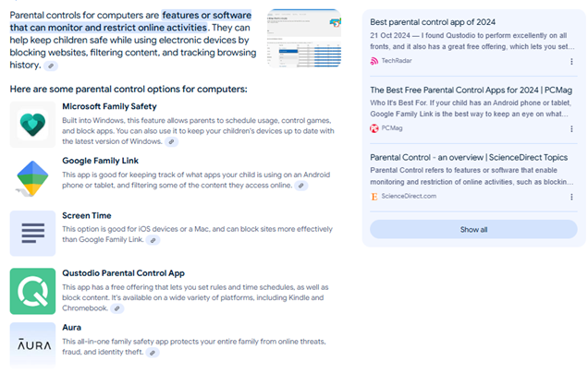Click the PCMag site favicon
The image size is (588, 374).
point(374,128)
